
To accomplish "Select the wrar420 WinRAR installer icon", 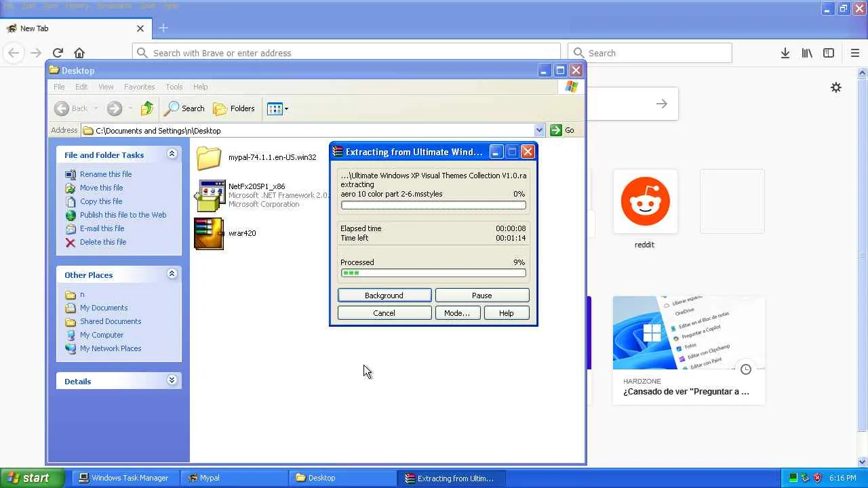I will pyautogui.click(x=209, y=234).
